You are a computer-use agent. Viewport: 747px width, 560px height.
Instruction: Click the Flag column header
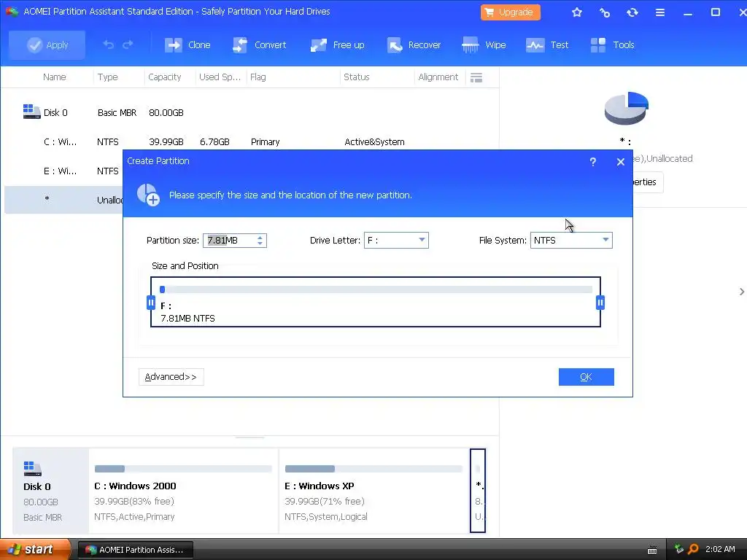258,77
